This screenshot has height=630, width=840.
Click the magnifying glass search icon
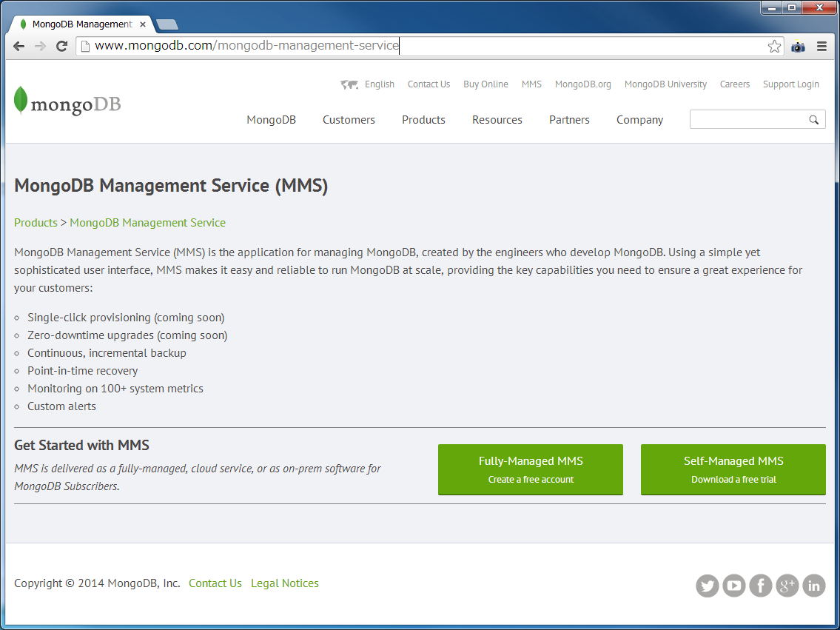coord(814,119)
